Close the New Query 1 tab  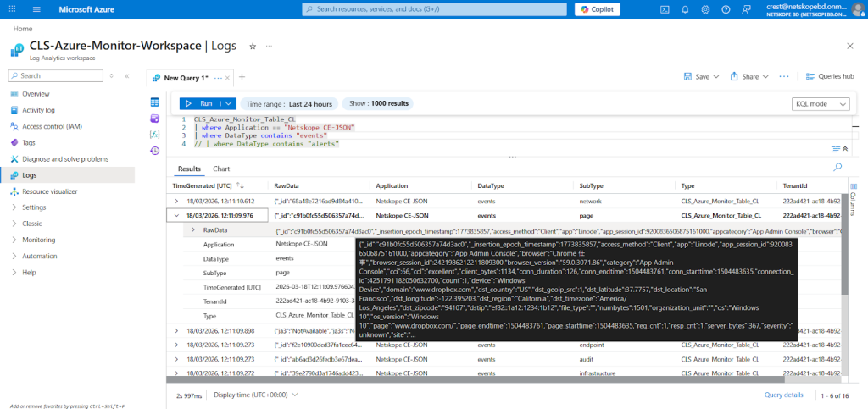tap(227, 78)
